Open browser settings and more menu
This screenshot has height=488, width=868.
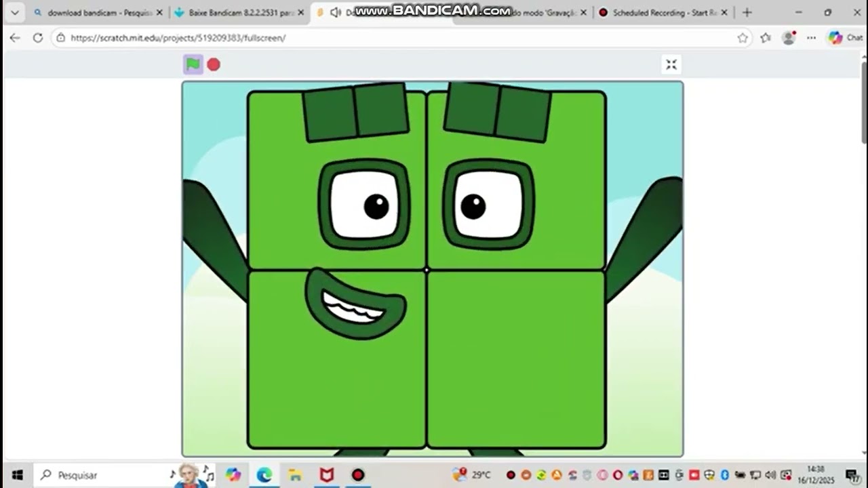[x=811, y=38]
